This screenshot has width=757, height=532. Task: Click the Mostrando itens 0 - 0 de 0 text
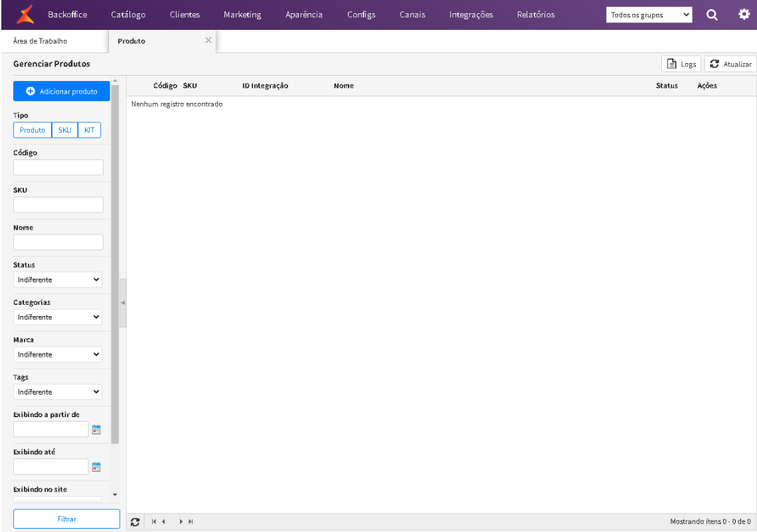click(x=710, y=521)
